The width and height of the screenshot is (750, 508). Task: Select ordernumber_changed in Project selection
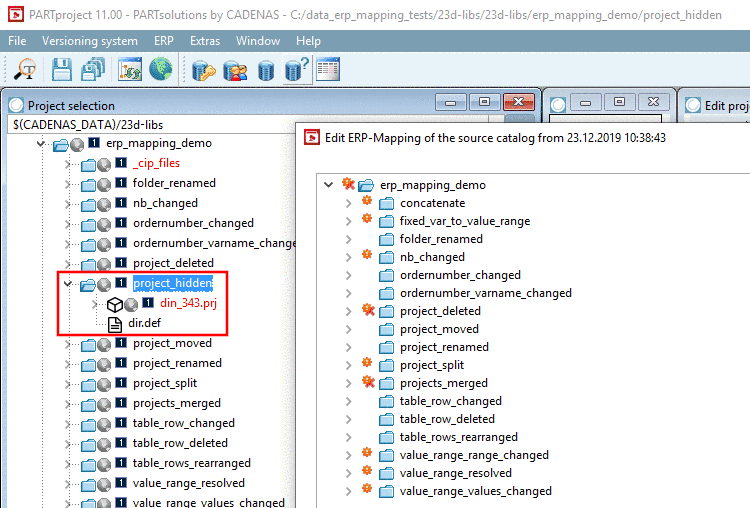pyautogui.click(x=193, y=223)
